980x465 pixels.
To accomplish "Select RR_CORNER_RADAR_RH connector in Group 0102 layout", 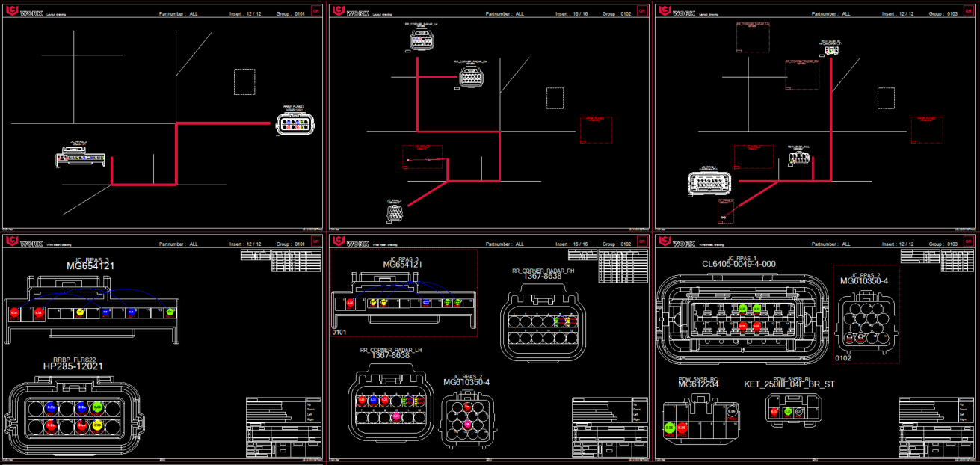I will pyautogui.click(x=470, y=77).
